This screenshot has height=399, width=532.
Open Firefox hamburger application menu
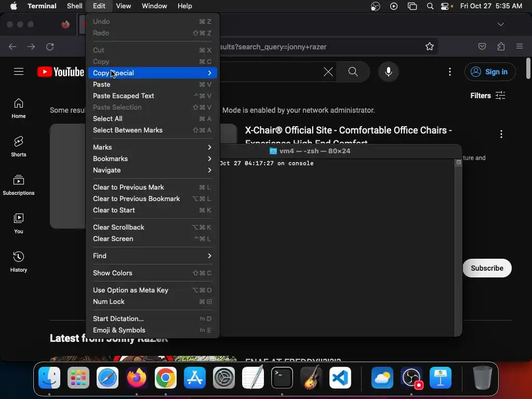[520, 46]
